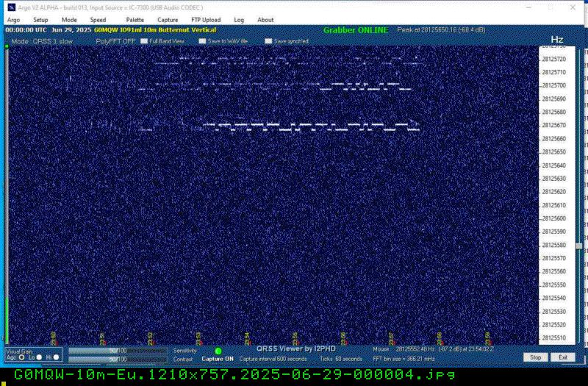Click the 23:50 time tick marker
This screenshot has width=588, height=386.
[54, 339]
